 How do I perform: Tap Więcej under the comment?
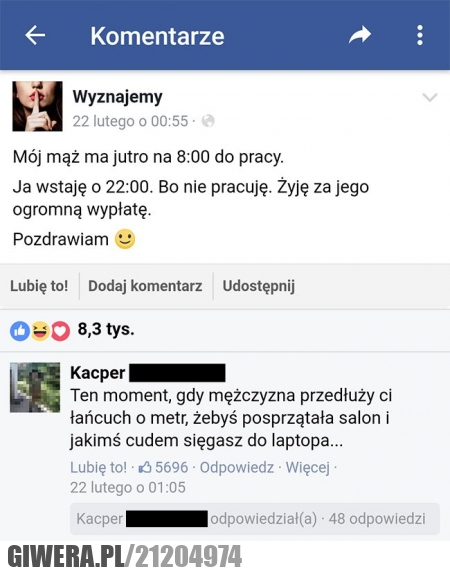pos(307,467)
